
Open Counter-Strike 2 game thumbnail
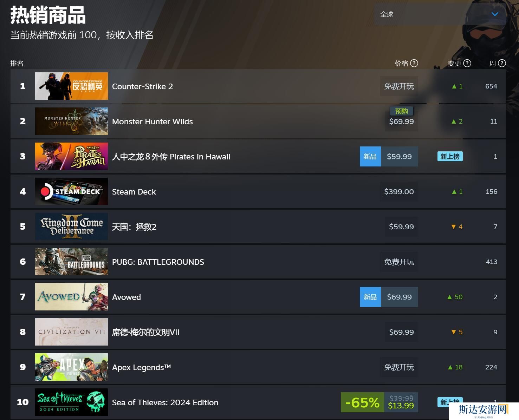(71, 86)
